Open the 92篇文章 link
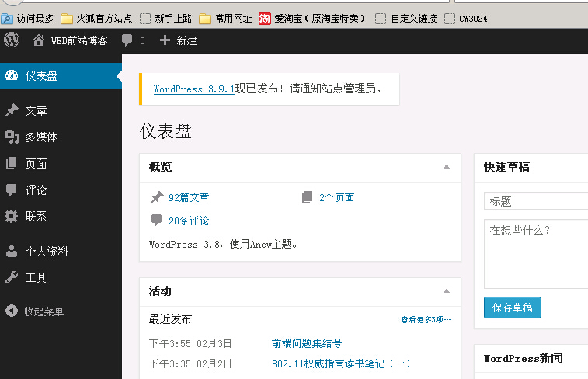Viewport: 588px width, 379px height. (x=189, y=197)
